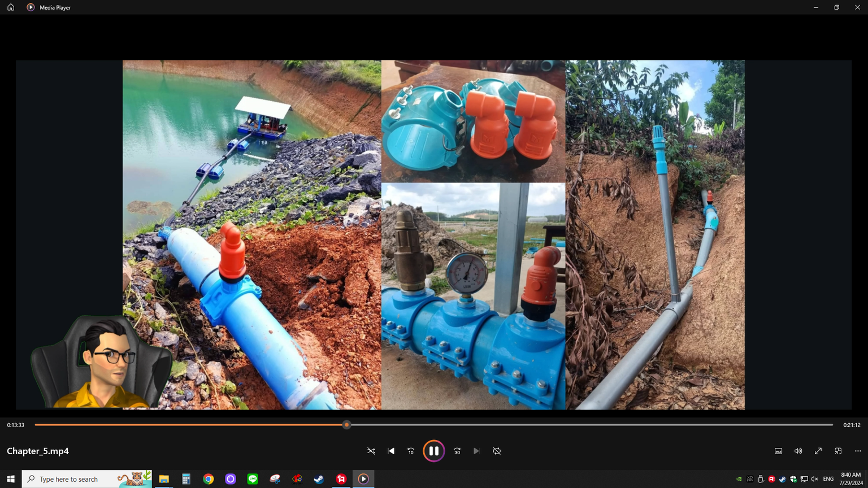Enter full screen mode
Viewport: 868px width, 488px height.
pyautogui.click(x=818, y=451)
